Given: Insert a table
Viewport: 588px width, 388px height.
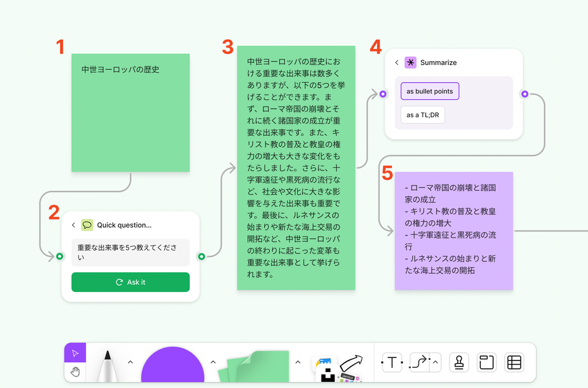Looking at the screenshot, I should 514,362.
